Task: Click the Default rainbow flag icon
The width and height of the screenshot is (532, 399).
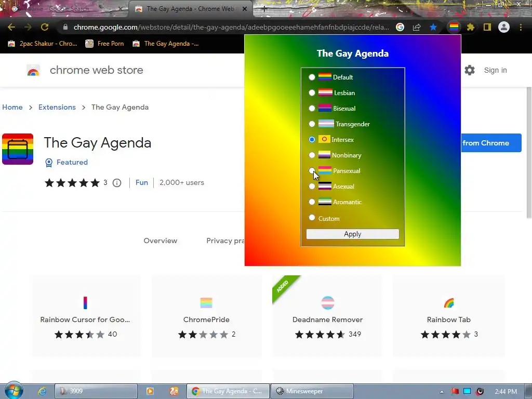Action: [x=325, y=77]
